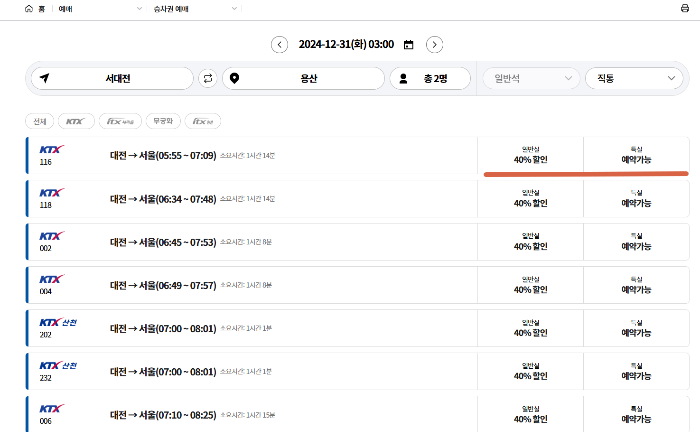Click route text 대전→서울(06:34~07:48)
Screen dimensions: 700x432
[163, 199]
